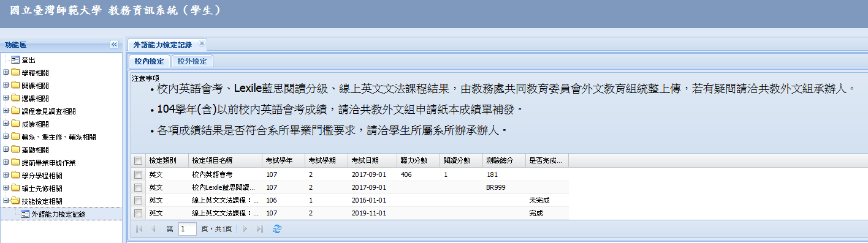This screenshot has width=868, height=243.
Task: Select the 181 total score cell
Action: 504,174
